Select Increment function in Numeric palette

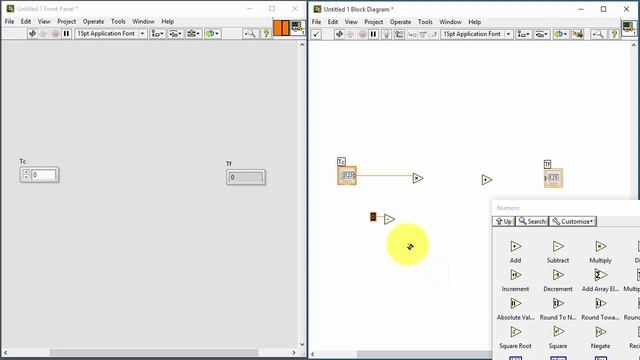(x=516, y=275)
